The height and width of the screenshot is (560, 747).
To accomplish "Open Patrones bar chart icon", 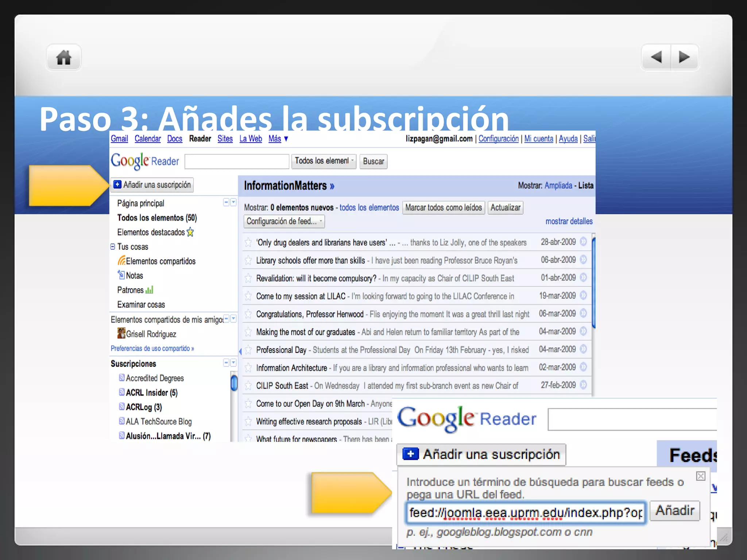I will [149, 290].
